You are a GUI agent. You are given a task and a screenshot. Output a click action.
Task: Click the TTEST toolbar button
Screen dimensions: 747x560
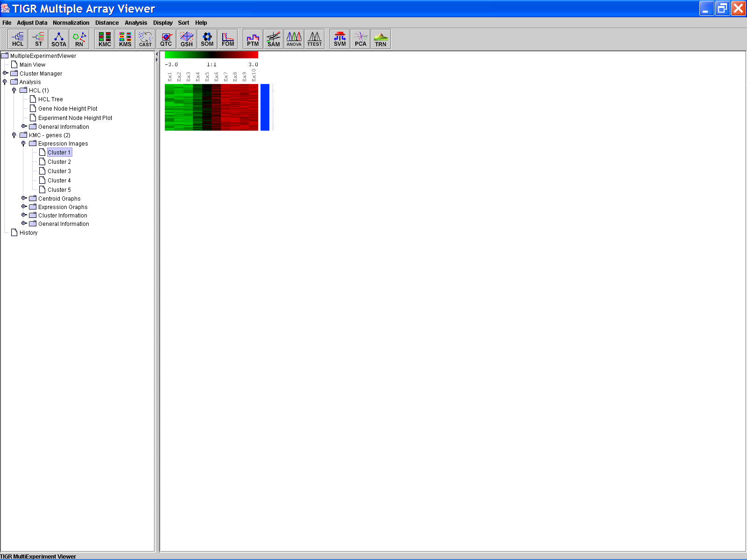point(315,39)
